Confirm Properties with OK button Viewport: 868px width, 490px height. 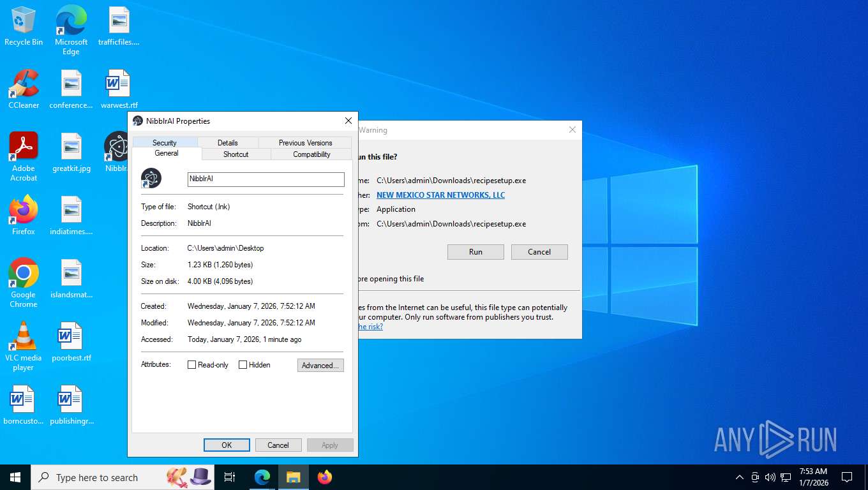pyautogui.click(x=227, y=445)
